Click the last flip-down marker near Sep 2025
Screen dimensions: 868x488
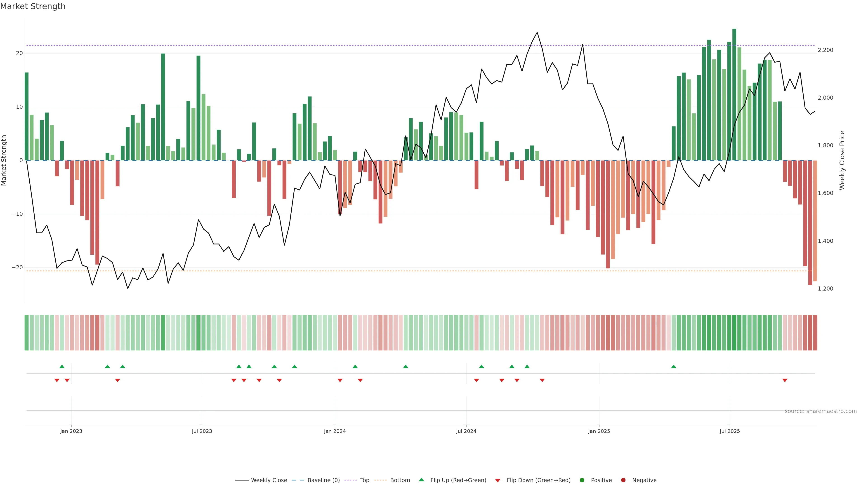(785, 380)
